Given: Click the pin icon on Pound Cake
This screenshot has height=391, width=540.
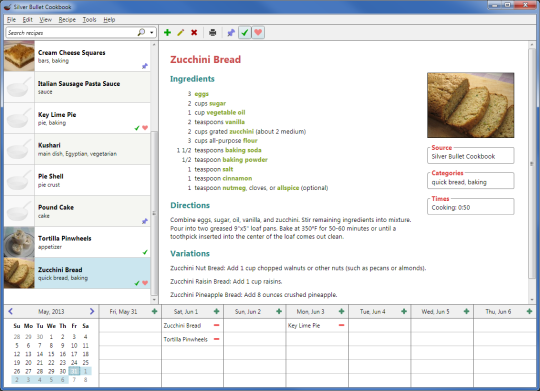Looking at the screenshot, I should tap(145, 221).
